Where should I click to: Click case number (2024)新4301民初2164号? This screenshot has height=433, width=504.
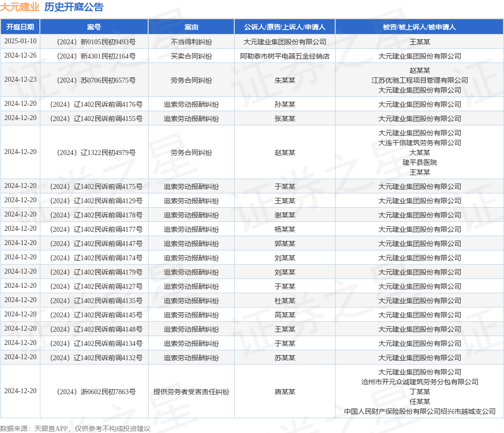click(x=96, y=56)
